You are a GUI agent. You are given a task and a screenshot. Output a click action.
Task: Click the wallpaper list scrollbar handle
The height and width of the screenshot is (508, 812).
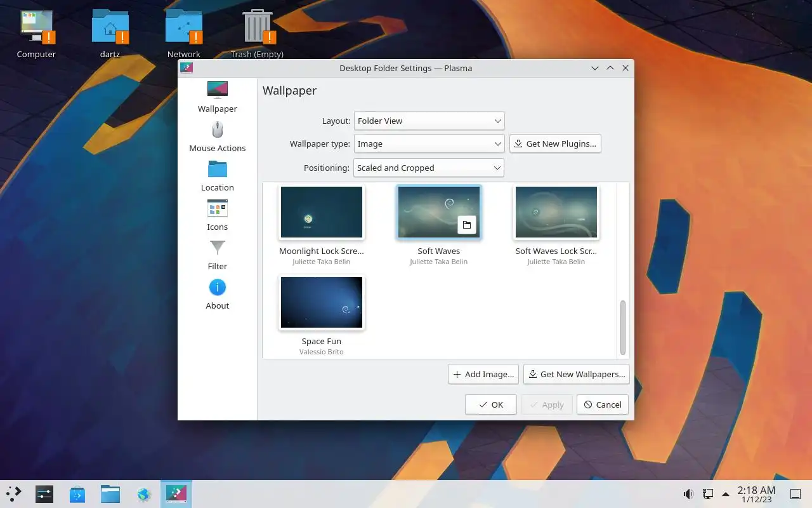pos(623,328)
